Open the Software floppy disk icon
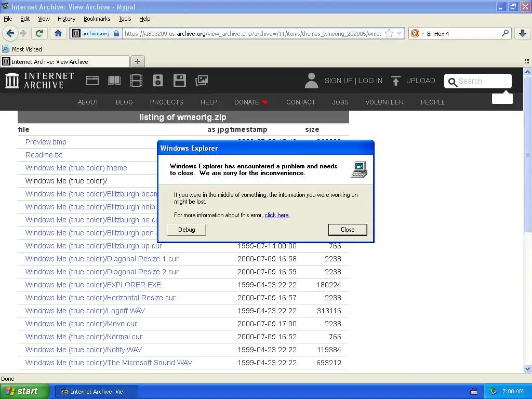The image size is (532, 399). [179, 81]
